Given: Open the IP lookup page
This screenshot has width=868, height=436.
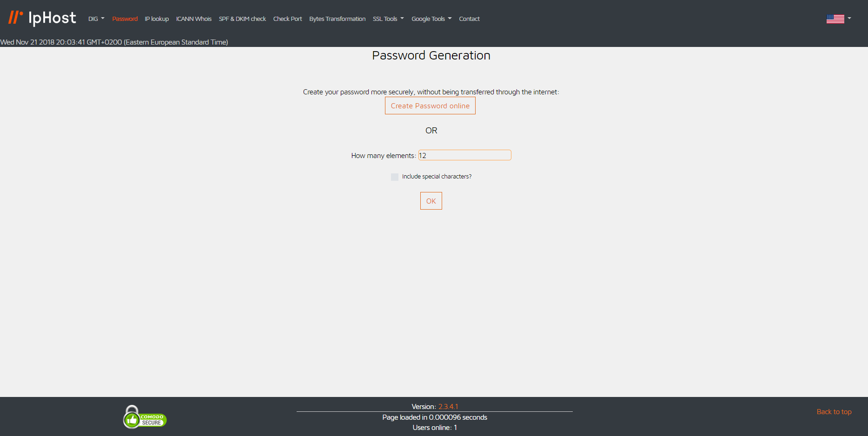Looking at the screenshot, I should 157,19.
